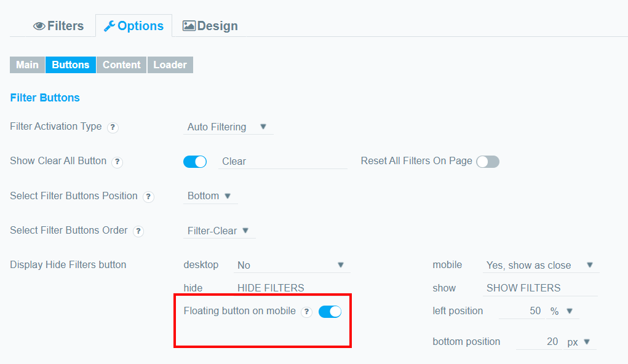The image size is (628, 364).
Task: Open desktop Hide Filters dropdown showing No
Action: (x=292, y=265)
